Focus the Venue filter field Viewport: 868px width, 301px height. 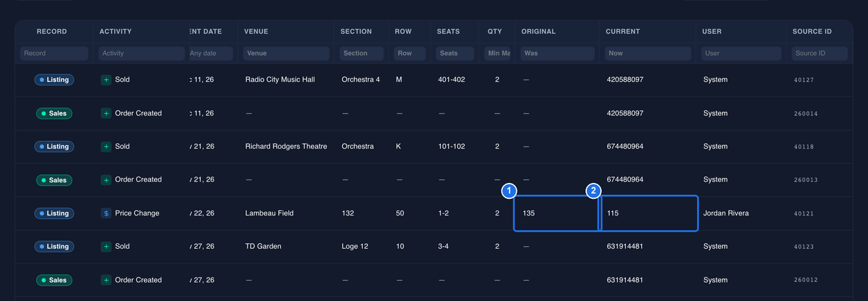coord(286,54)
